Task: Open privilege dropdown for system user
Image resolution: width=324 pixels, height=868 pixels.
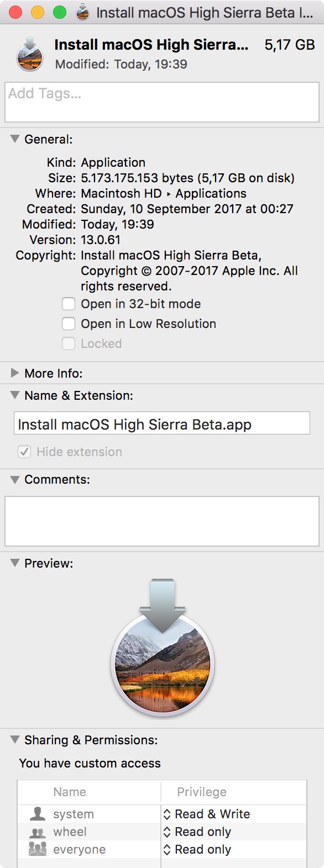Action: [x=206, y=814]
